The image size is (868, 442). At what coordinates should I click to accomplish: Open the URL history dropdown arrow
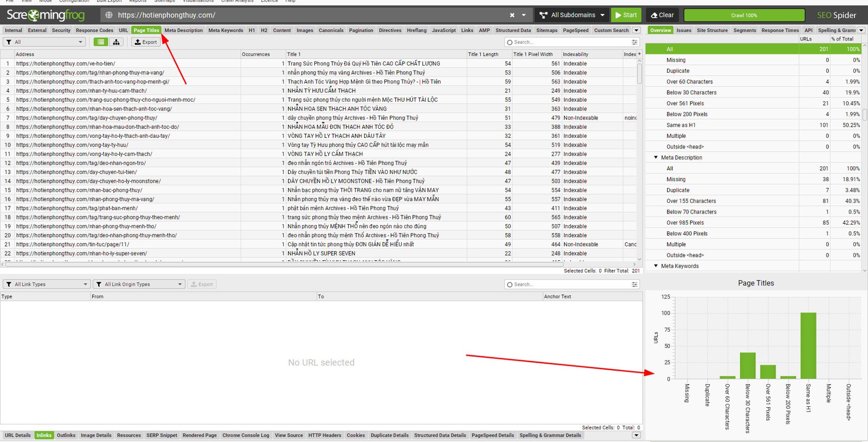click(524, 15)
